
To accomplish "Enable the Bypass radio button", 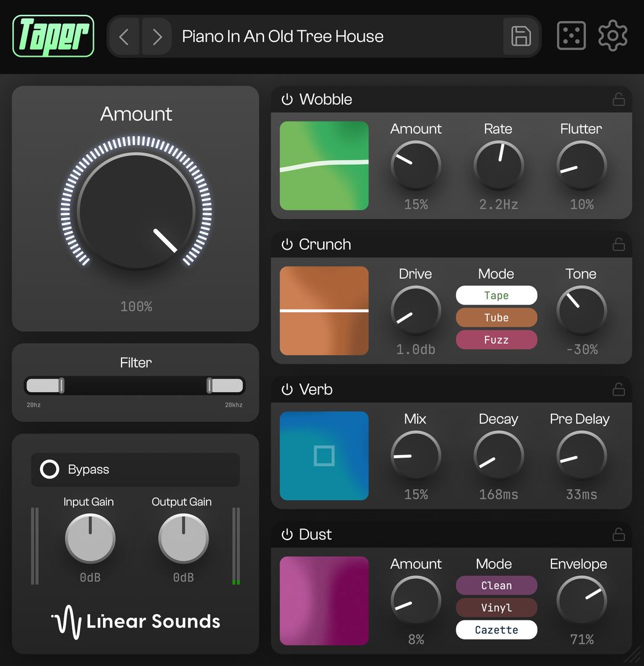I will click(x=49, y=469).
